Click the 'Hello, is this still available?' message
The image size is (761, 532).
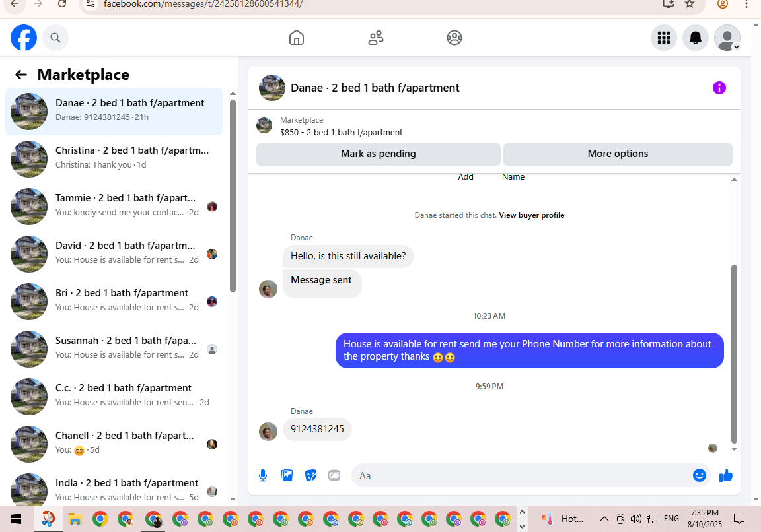coord(348,256)
